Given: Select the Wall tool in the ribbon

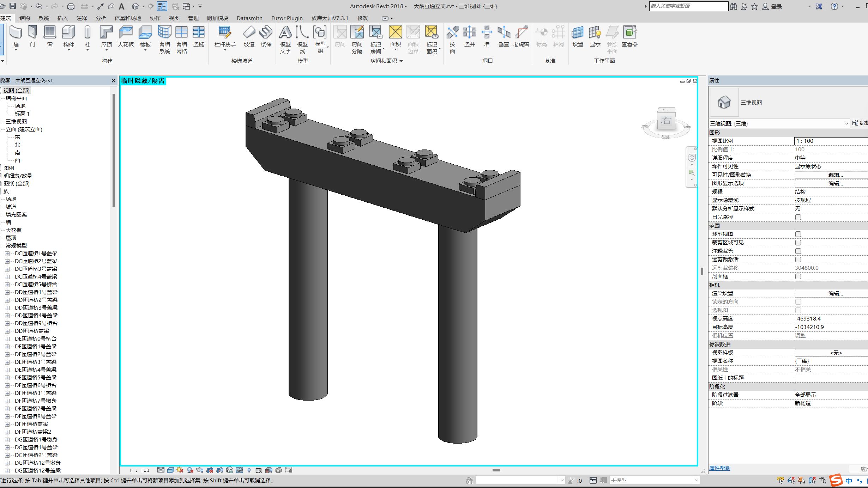Looking at the screenshot, I should pos(16,35).
